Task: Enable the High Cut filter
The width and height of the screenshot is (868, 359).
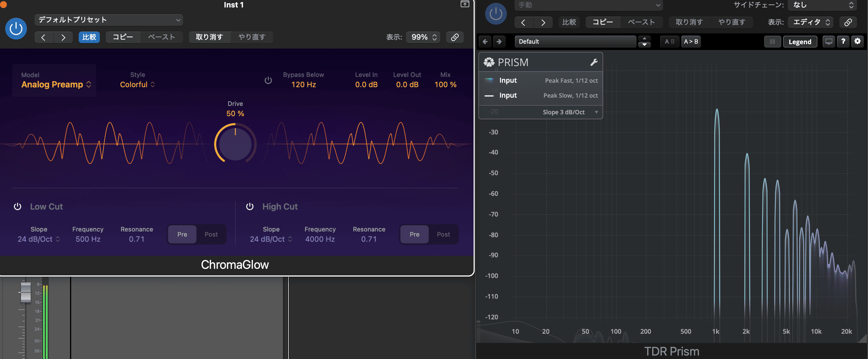Action: pos(250,206)
